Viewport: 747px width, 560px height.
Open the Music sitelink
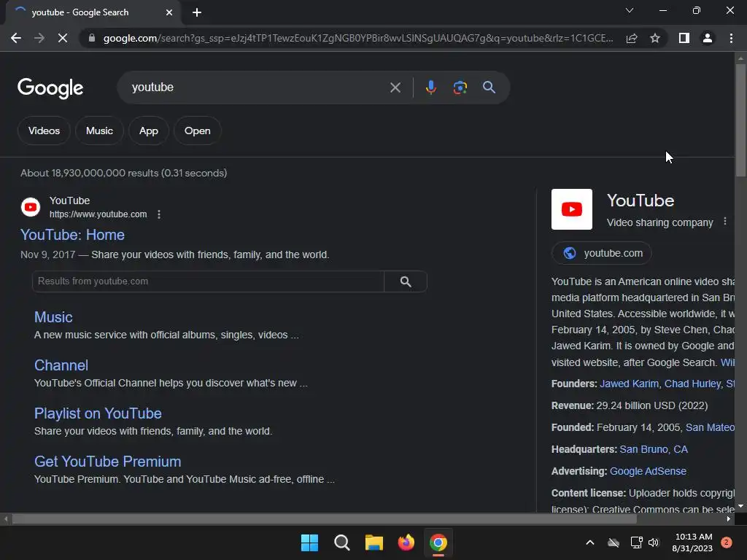pos(53,317)
